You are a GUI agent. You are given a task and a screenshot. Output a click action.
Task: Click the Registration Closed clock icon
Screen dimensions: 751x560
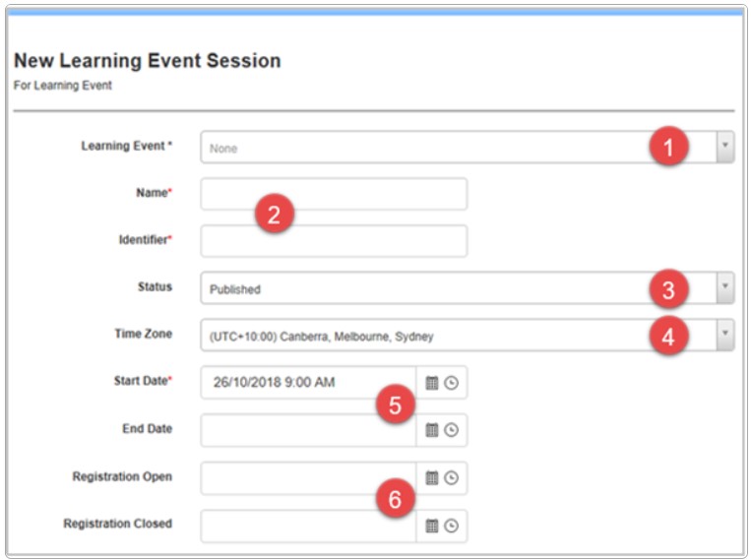(451, 526)
